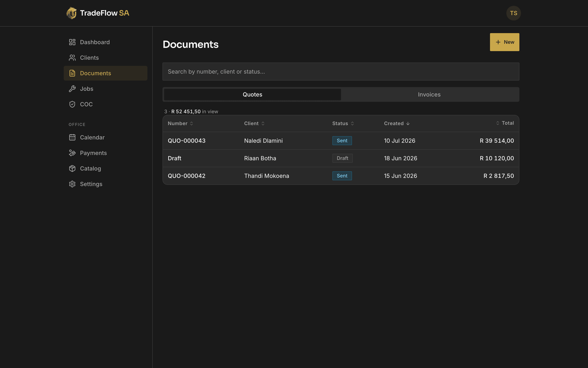Click the Payments hand-coins icon
This screenshot has height=368, width=588.
click(72, 153)
